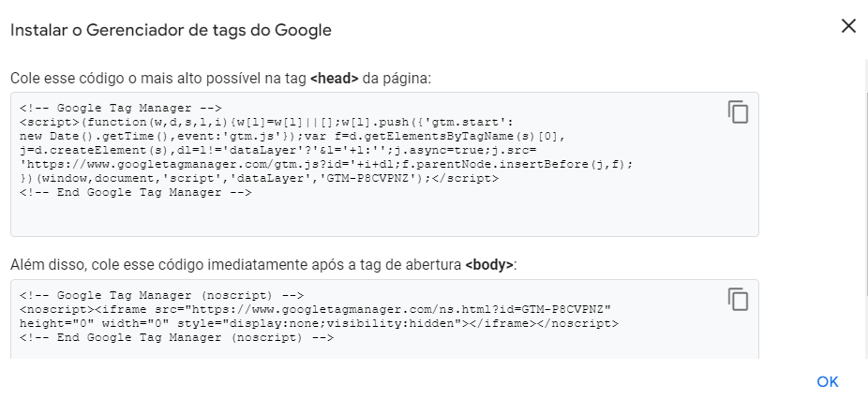Click inside the body noscript code box

(384, 319)
